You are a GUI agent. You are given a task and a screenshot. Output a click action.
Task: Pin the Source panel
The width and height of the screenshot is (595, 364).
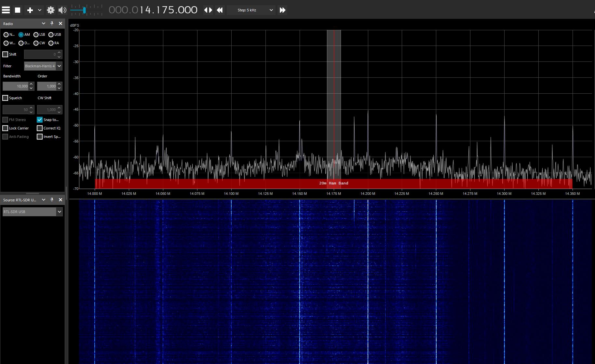pos(52,199)
